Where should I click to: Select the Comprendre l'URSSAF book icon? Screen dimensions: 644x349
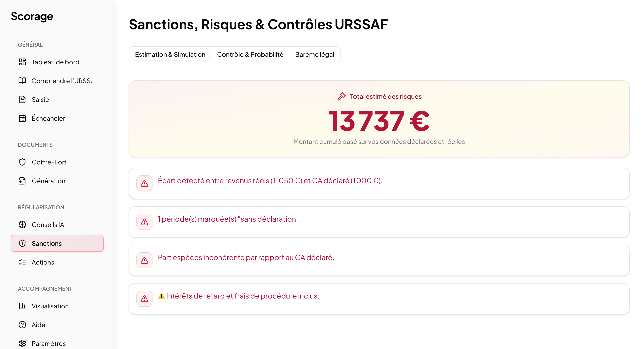click(23, 80)
